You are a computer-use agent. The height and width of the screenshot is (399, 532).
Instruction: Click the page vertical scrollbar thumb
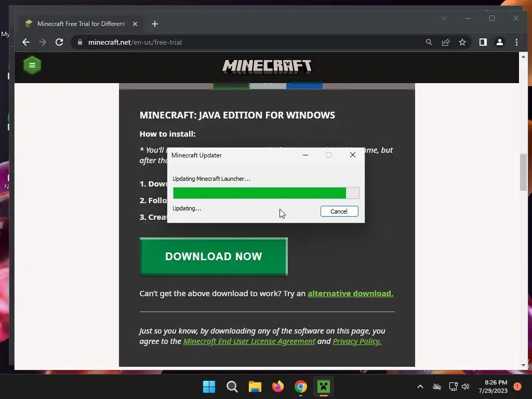click(523, 172)
